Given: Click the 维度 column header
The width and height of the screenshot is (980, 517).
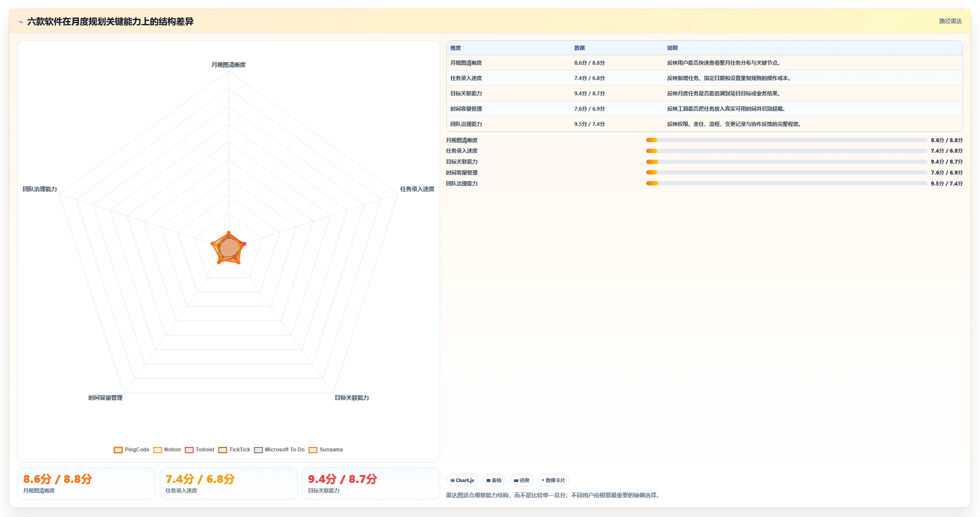Looking at the screenshot, I should (x=456, y=48).
